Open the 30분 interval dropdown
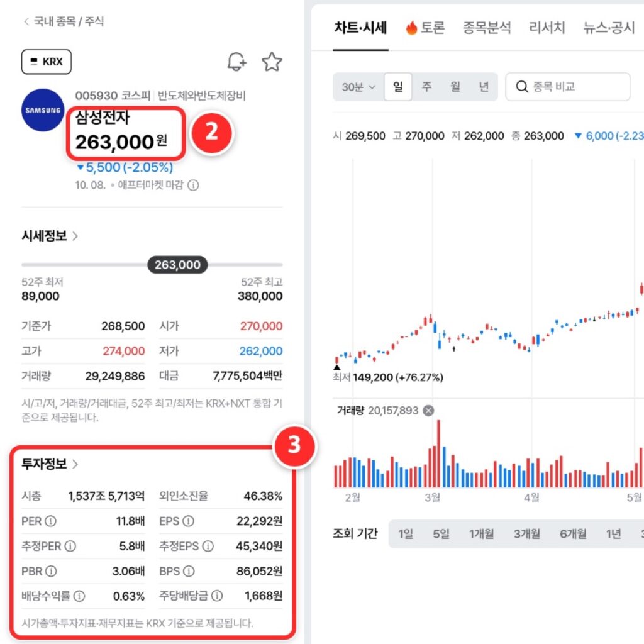The width and height of the screenshot is (644, 644). click(358, 87)
